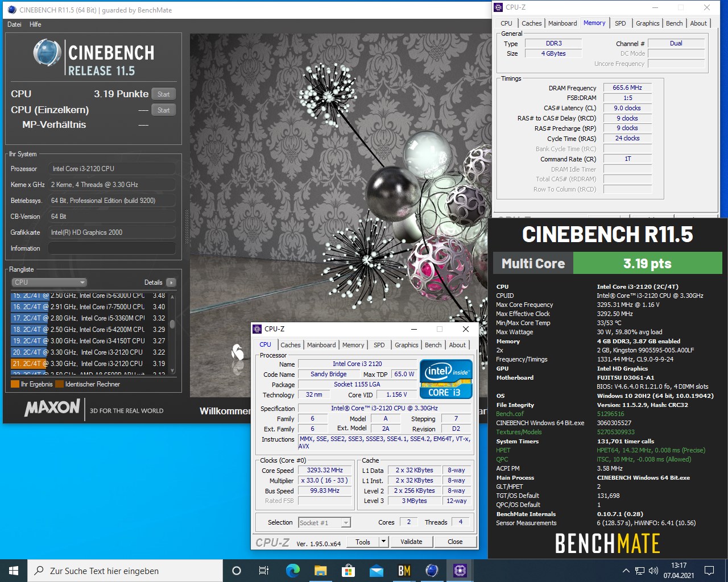Click the Details arrow button in Rangliste
The height and width of the screenshot is (582, 728).
point(171,282)
